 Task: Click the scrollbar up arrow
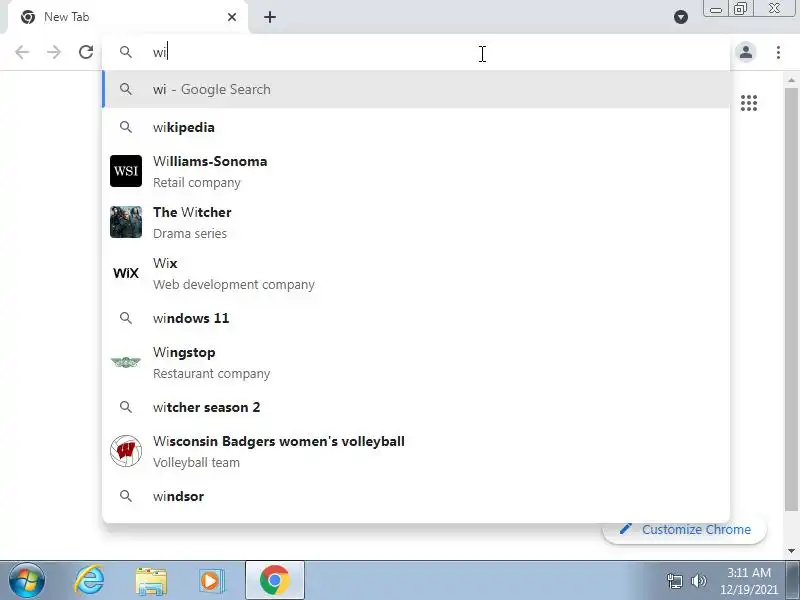[x=791, y=80]
